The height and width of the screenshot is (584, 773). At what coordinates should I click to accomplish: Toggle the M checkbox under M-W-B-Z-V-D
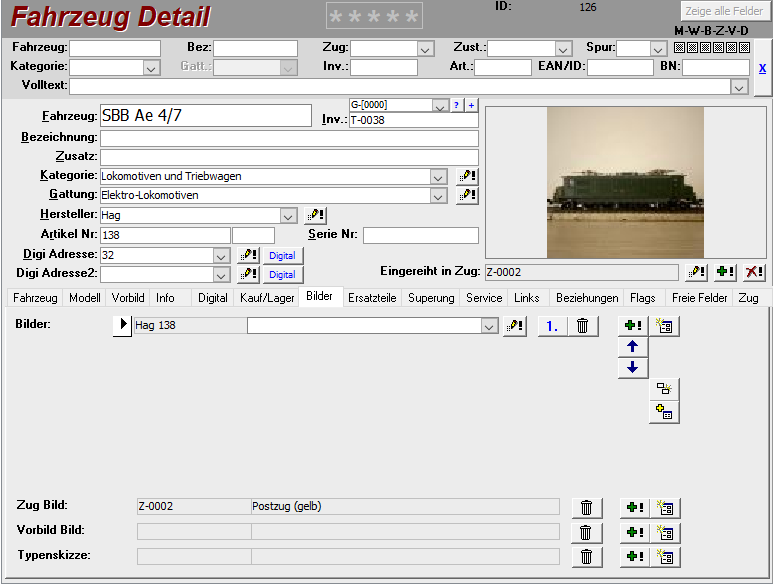click(679, 48)
